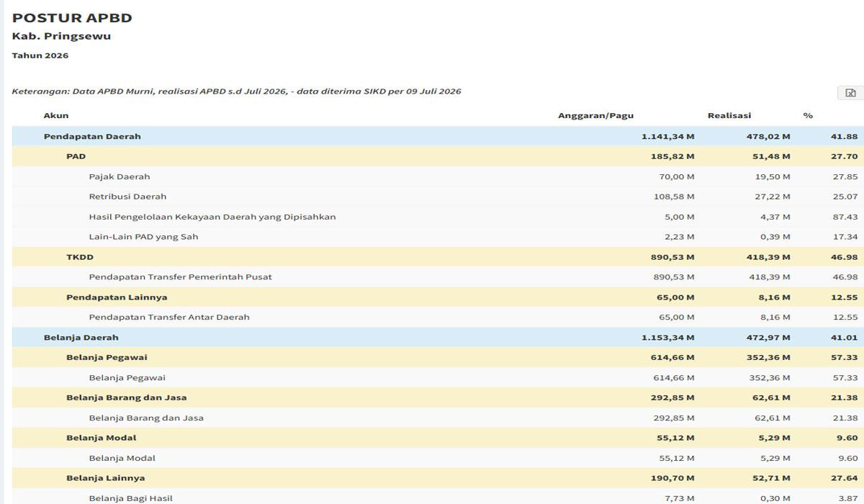The width and height of the screenshot is (864, 504).
Task: Click Pendapatan Transfer Pemerintah Pusat row
Action: (x=438, y=277)
